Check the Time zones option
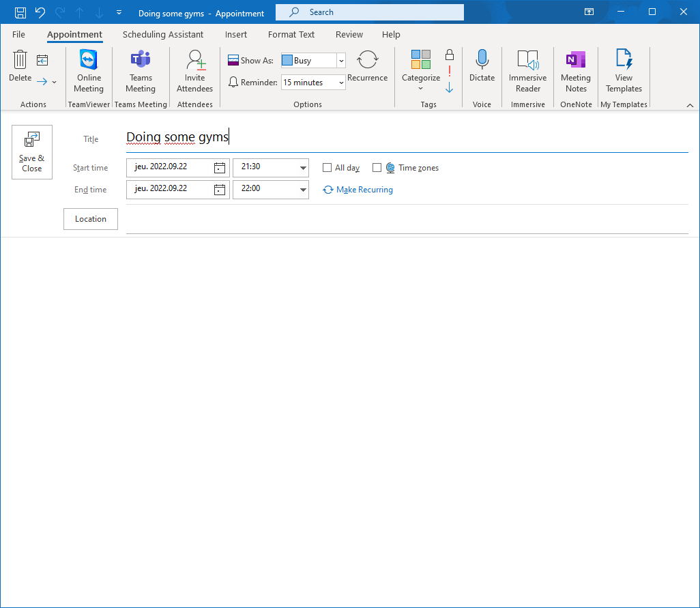The image size is (700, 608). pyautogui.click(x=377, y=167)
